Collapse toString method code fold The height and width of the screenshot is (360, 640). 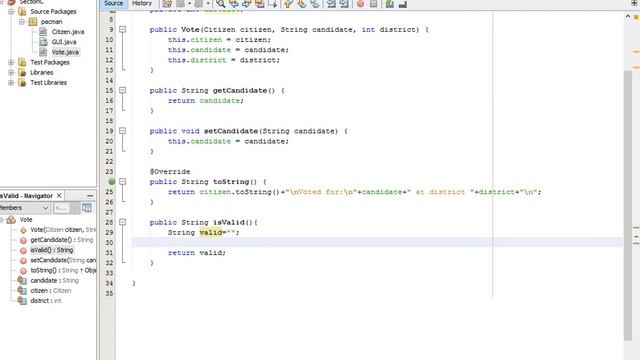pyautogui.click(x=122, y=182)
